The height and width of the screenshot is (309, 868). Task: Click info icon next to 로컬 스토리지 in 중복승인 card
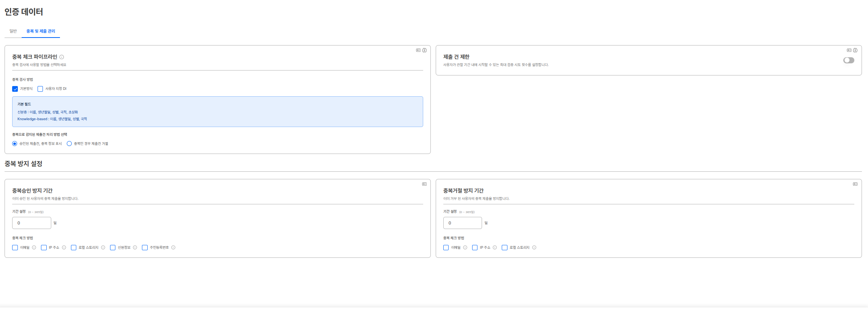[x=103, y=248]
